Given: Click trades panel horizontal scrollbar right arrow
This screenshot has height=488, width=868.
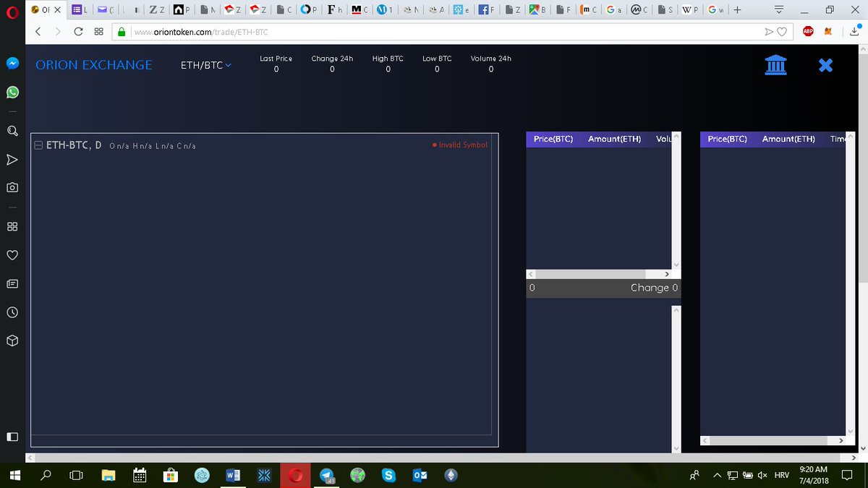Looking at the screenshot, I should (841, 440).
